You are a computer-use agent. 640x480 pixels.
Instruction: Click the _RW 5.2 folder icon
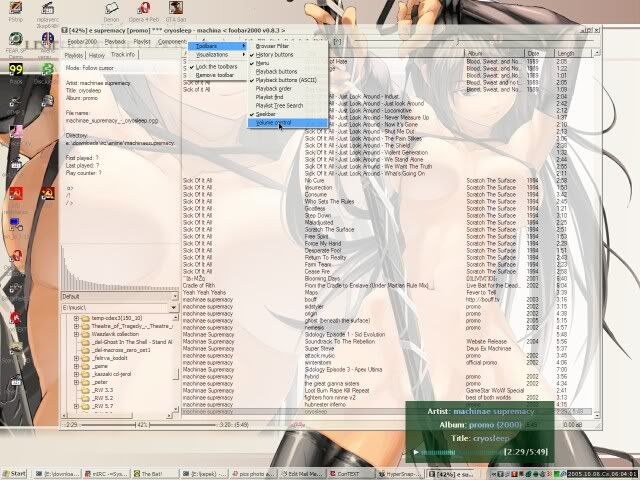tap(85, 398)
